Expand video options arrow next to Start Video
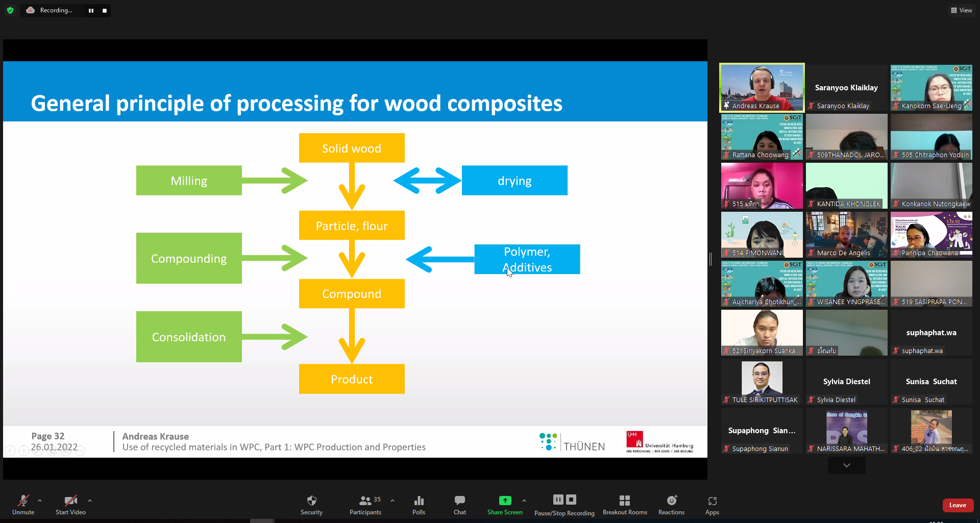 click(90, 501)
